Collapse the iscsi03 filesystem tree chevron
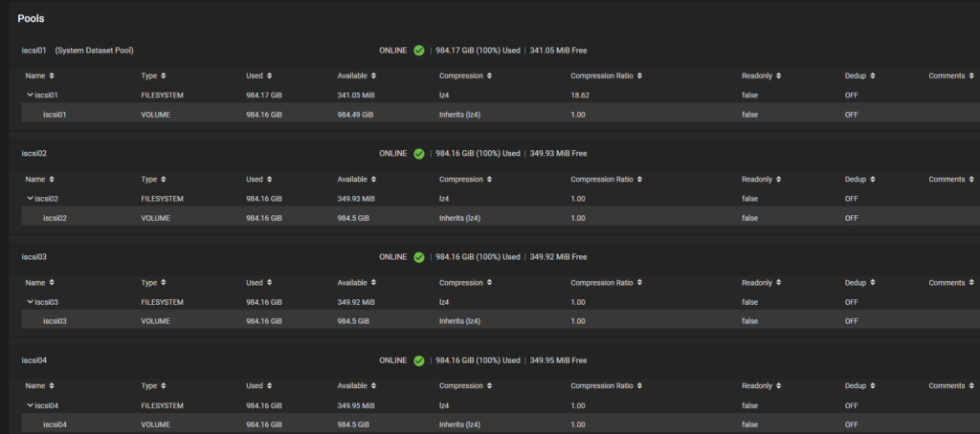The width and height of the screenshot is (980, 434). [30, 302]
